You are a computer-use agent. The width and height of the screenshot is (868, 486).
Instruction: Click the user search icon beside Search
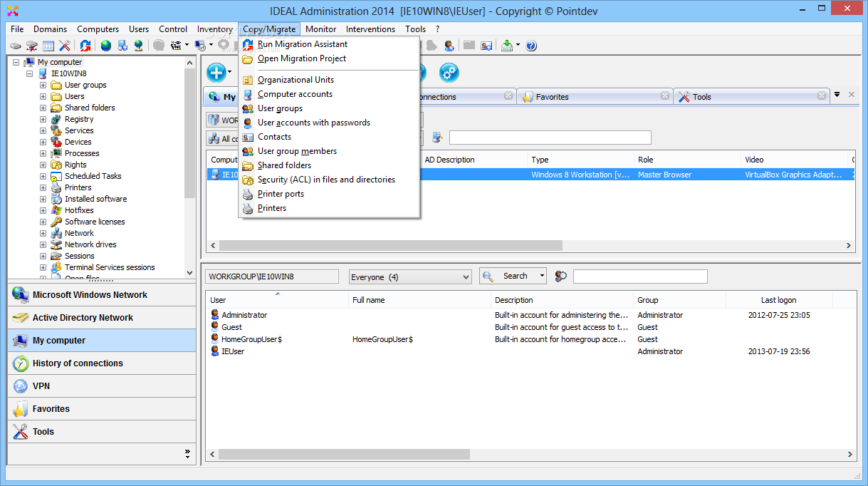[561, 276]
